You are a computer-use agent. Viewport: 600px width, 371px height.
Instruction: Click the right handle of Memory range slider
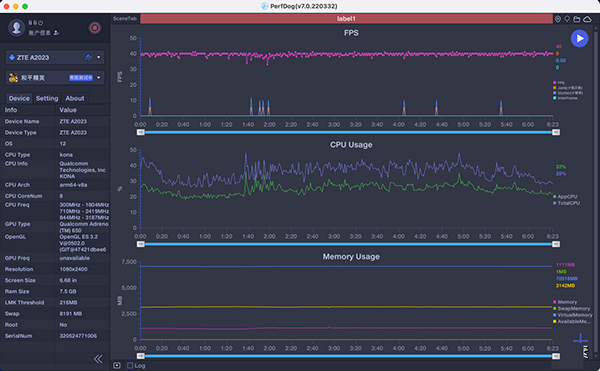point(556,356)
